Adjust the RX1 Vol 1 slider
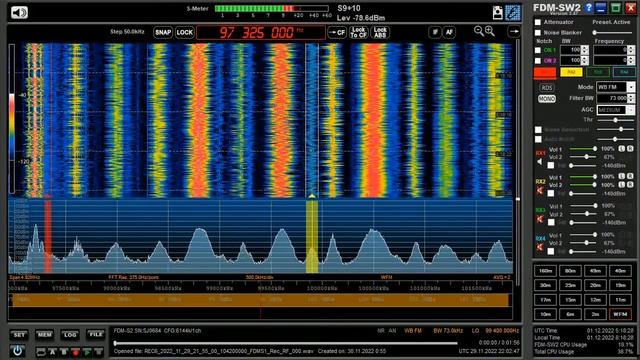Viewport: 640px width, 360px height. point(583,149)
